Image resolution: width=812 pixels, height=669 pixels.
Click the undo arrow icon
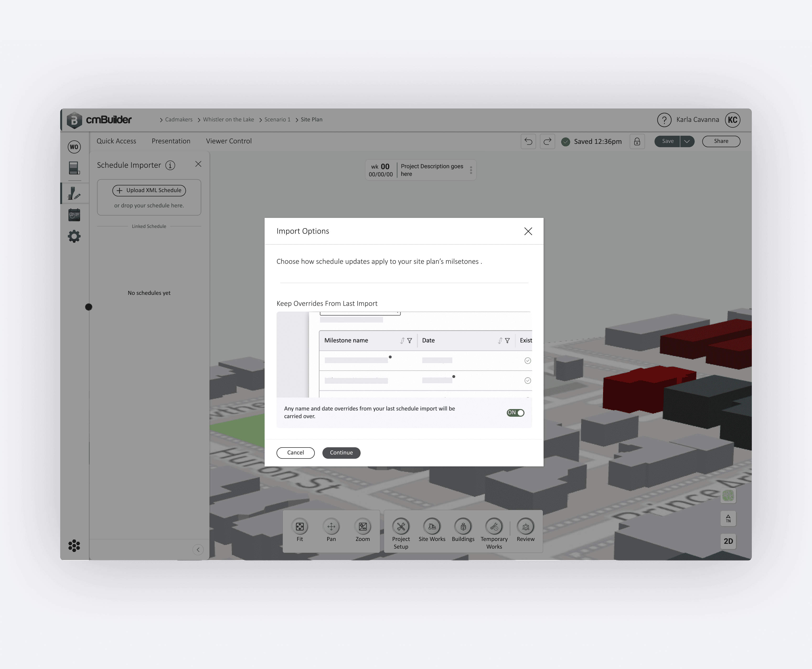point(528,141)
